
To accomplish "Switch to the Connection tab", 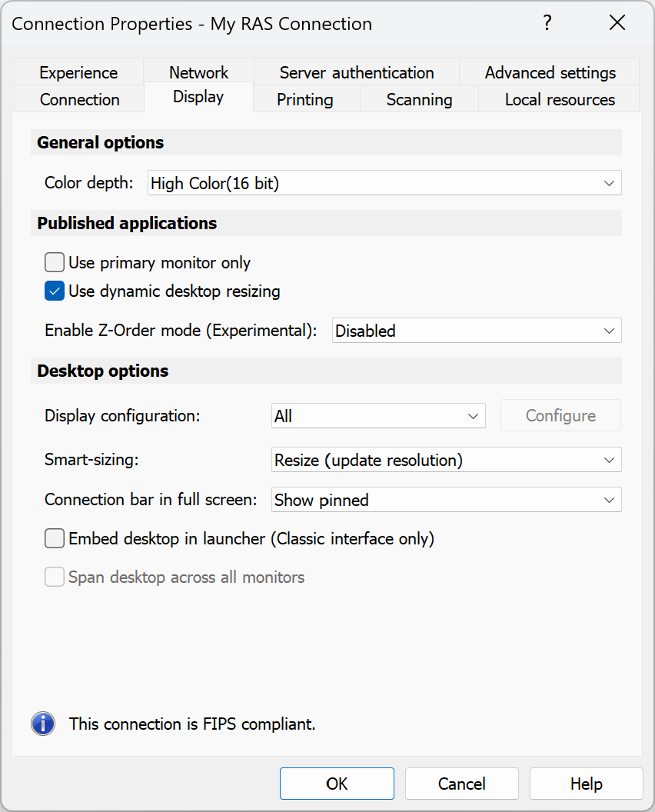I will pyautogui.click(x=79, y=99).
